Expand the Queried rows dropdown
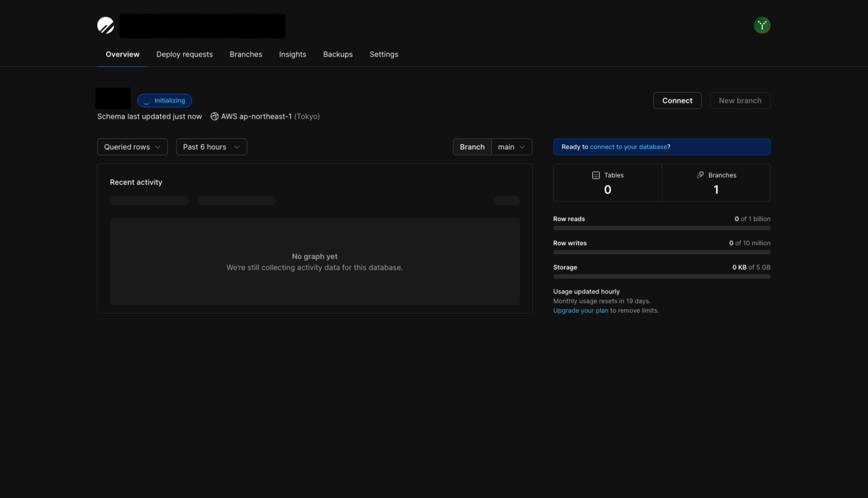 [x=132, y=147]
